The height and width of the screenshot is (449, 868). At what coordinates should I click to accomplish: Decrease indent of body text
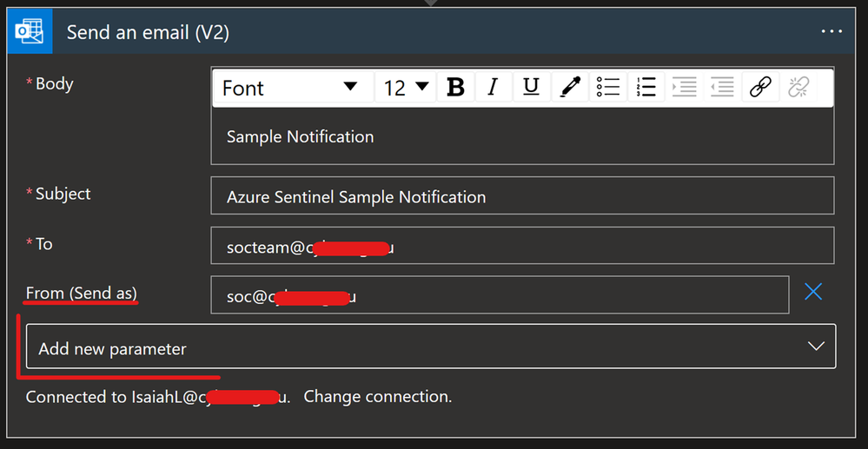click(722, 88)
